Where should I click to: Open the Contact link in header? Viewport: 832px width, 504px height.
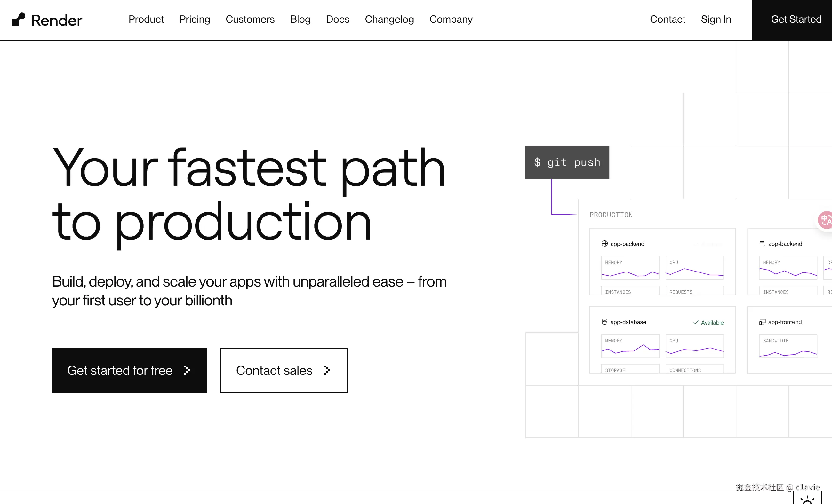point(667,19)
